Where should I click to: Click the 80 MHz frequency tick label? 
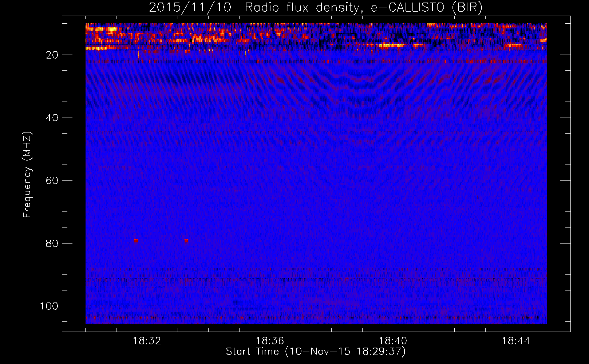(52, 244)
